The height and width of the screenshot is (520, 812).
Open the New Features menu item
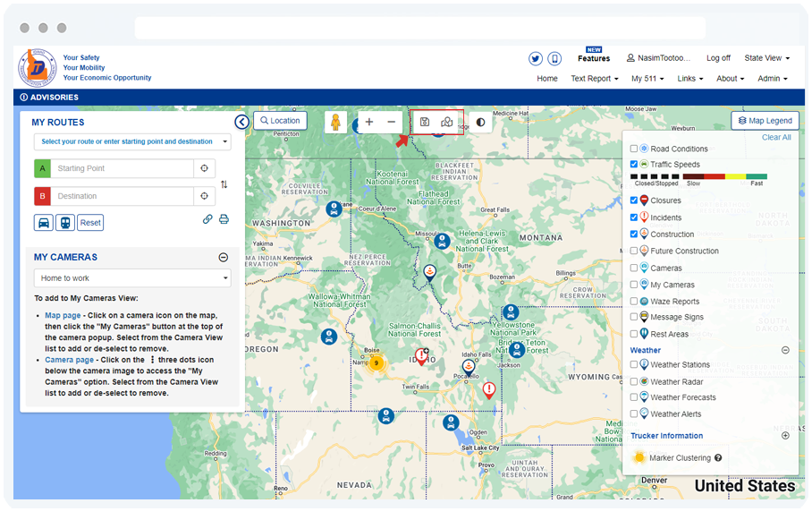[x=594, y=55]
